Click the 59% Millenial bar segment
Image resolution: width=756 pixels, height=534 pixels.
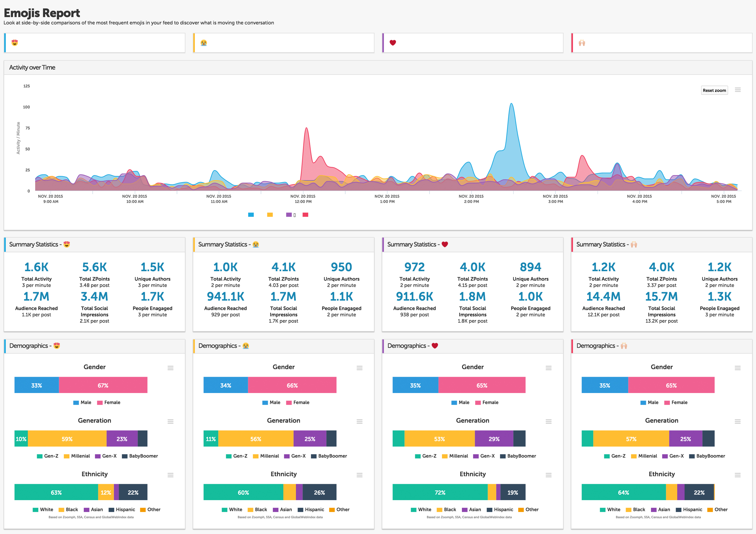[x=67, y=439]
